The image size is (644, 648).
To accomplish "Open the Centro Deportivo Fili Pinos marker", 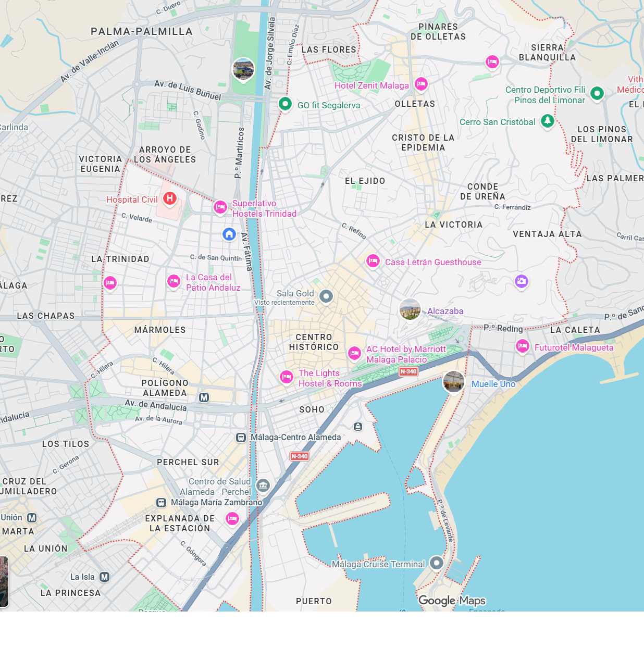I will pyautogui.click(x=597, y=94).
